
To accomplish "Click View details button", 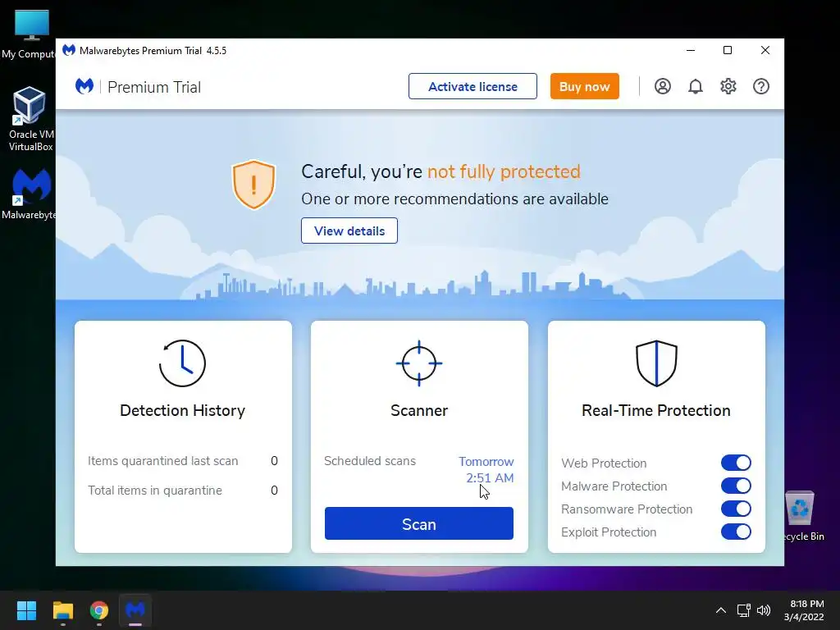I will tap(349, 231).
